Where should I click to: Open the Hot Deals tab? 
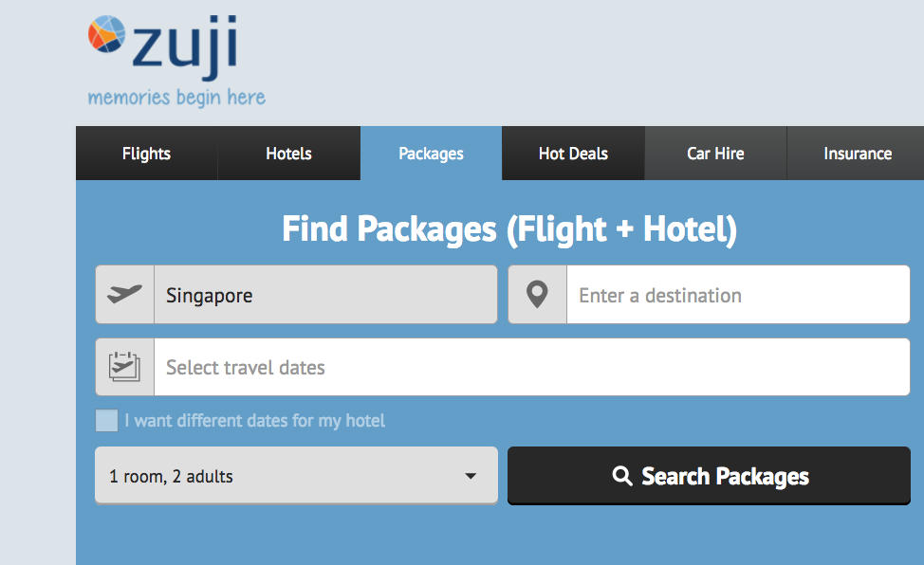(x=573, y=154)
